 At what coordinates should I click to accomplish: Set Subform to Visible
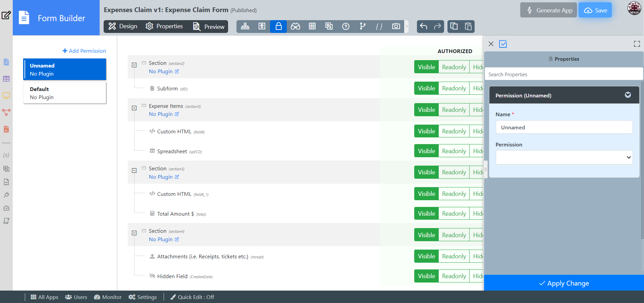426,88
